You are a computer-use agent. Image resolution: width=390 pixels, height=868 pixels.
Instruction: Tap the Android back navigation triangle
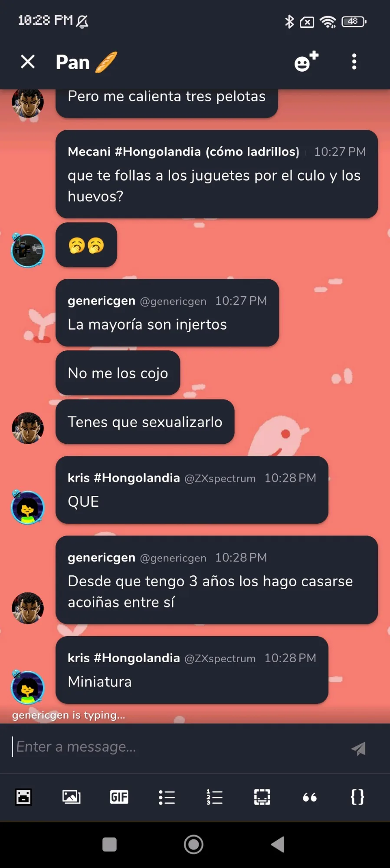coord(278,845)
